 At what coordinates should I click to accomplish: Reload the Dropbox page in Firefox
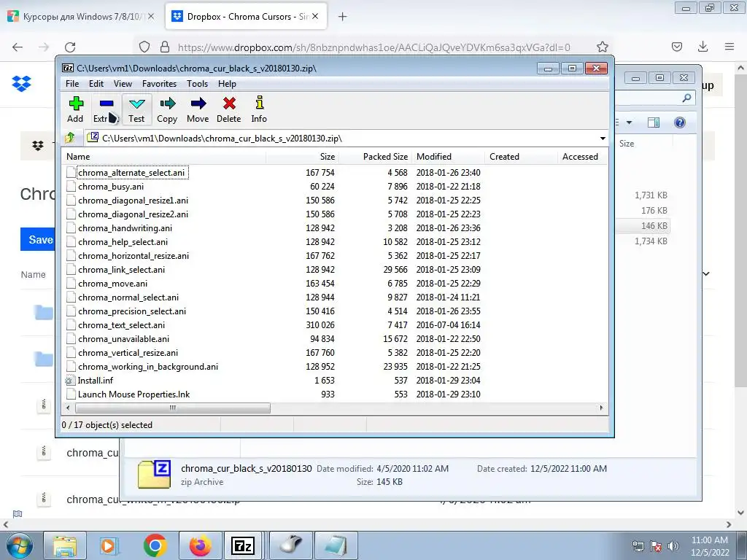point(70,47)
